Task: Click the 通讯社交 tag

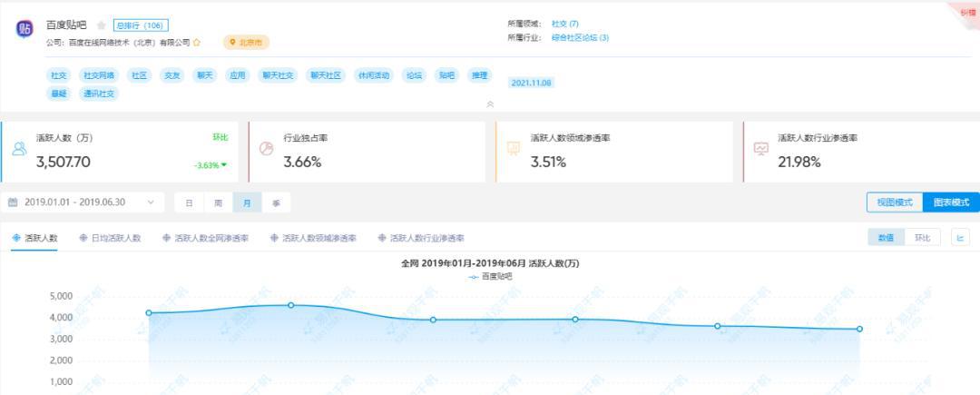Action: point(99,94)
